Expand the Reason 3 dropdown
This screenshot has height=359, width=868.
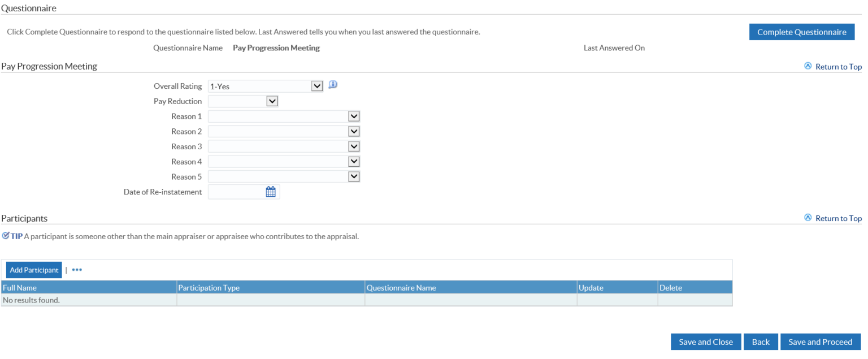point(354,146)
